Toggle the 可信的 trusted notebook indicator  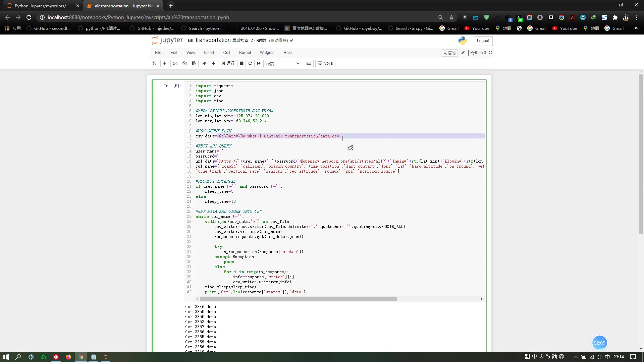449,53
